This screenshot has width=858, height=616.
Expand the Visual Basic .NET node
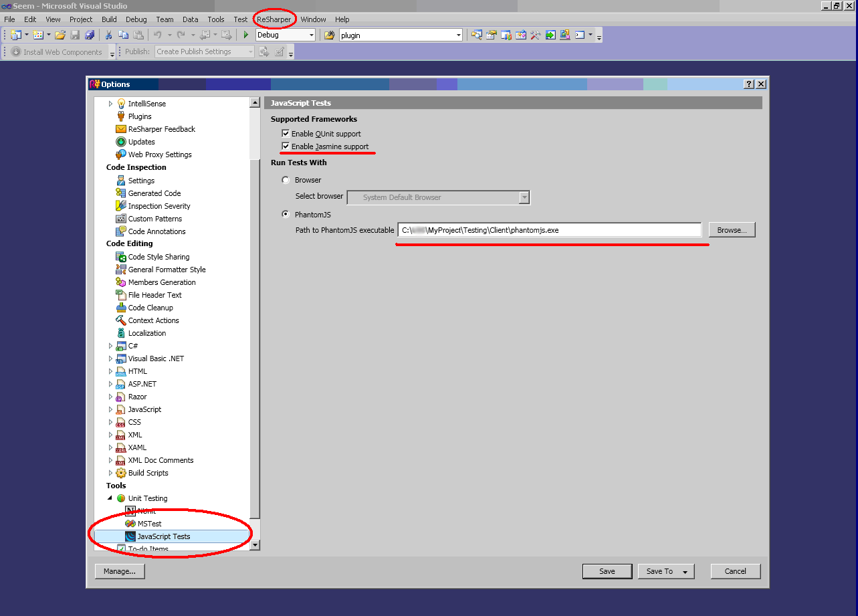pyautogui.click(x=111, y=358)
